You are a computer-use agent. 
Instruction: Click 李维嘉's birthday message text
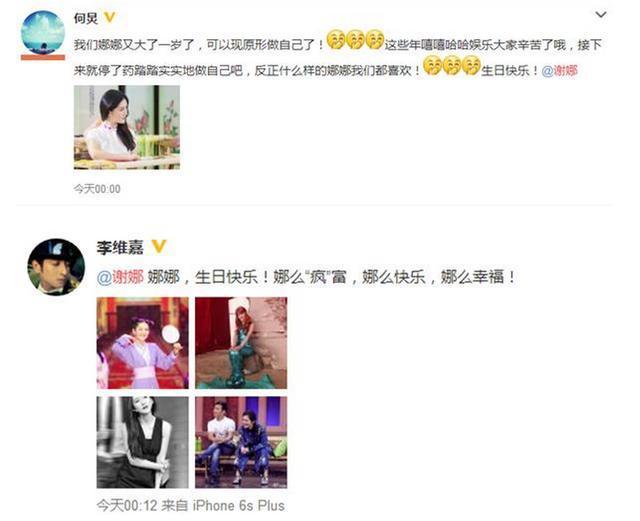[x=332, y=277]
